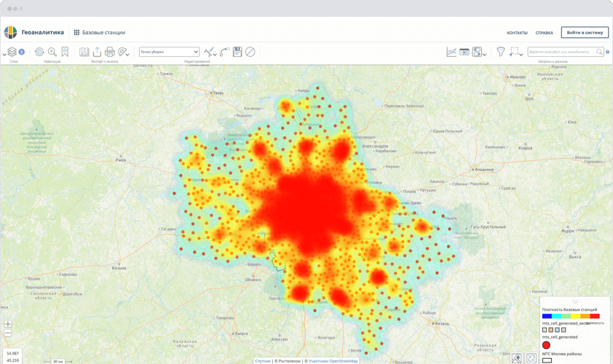Click the Войти в систему button
613x364 pixels.
coord(585,33)
